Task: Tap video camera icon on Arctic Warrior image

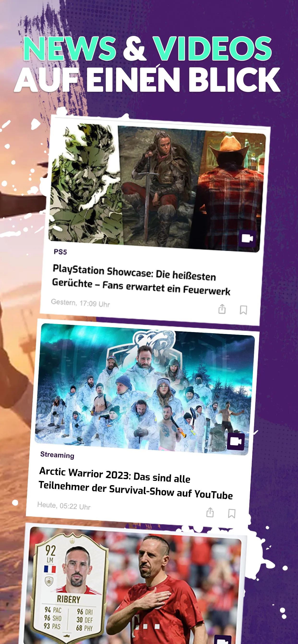Action: click(236, 441)
